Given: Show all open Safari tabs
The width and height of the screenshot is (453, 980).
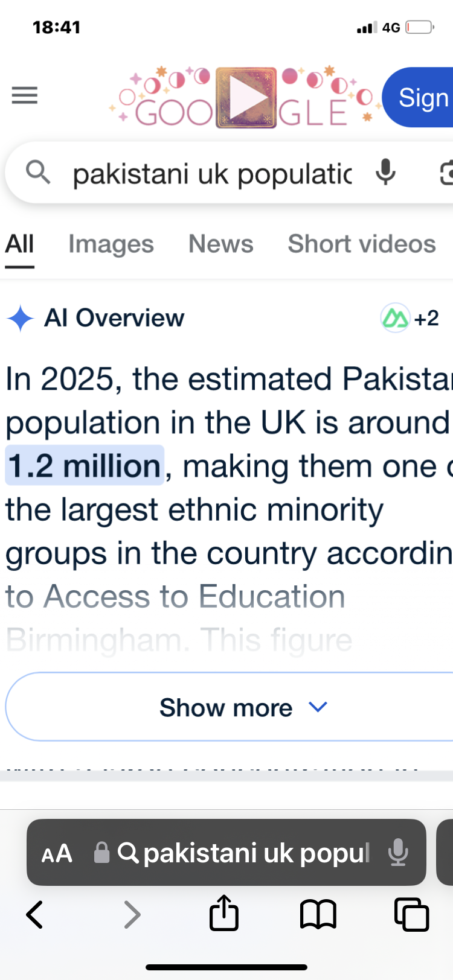Looking at the screenshot, I should point(411,914).
